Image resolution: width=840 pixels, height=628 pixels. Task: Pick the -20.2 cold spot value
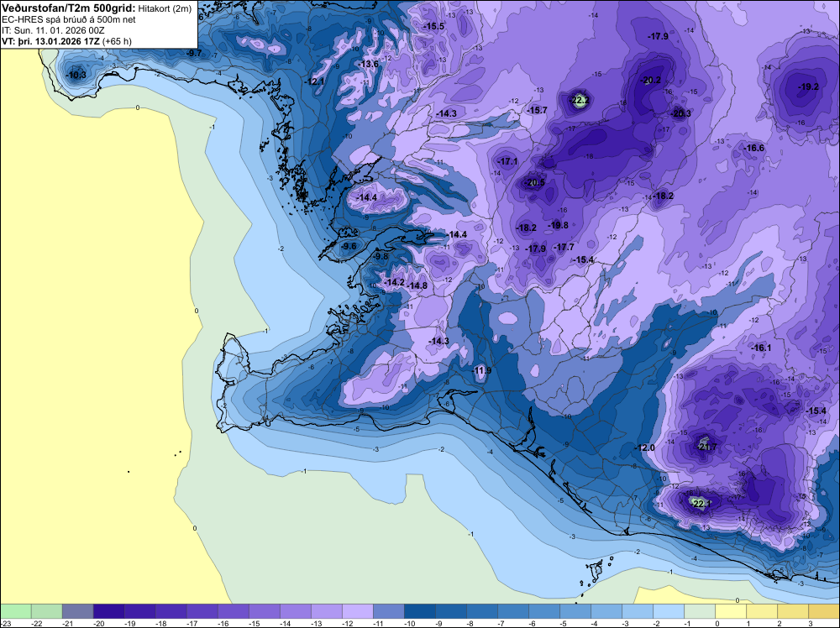tap(651, 81)
